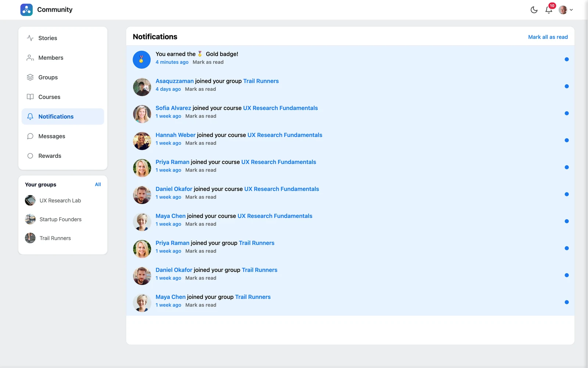Open Trail Runners link in Priya Raman row

click(x=257, y=243)
